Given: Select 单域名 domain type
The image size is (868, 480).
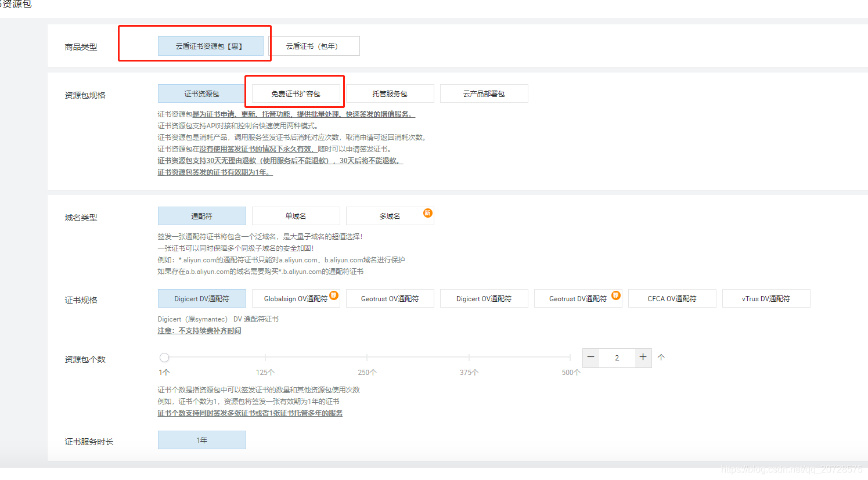Looking at the screenshot, I should pos(296,216).
